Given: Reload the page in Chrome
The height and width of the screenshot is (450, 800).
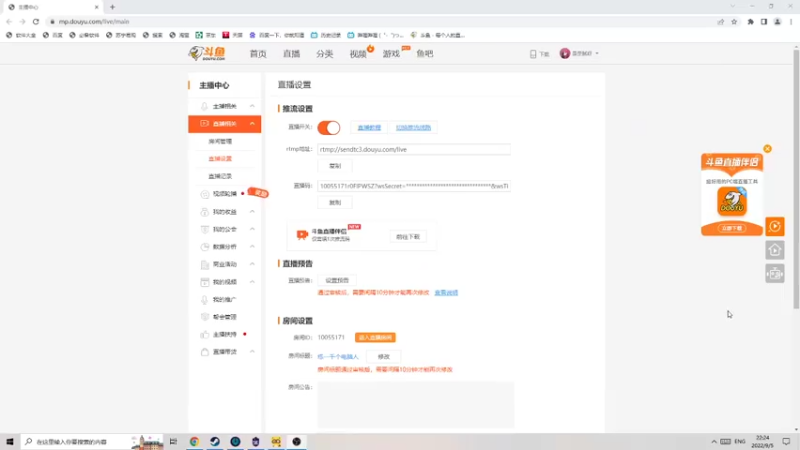Looking at the screenshot, I should click(36, 21).
